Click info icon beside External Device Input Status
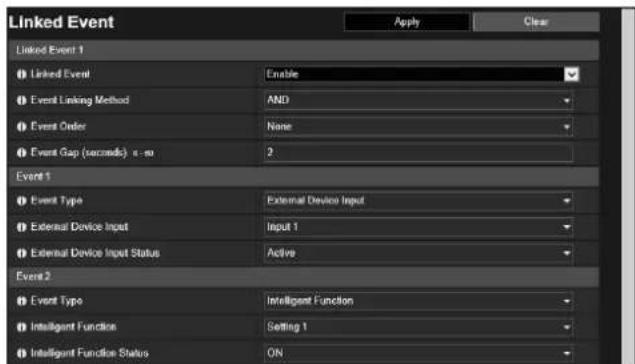 coord(21,253)
